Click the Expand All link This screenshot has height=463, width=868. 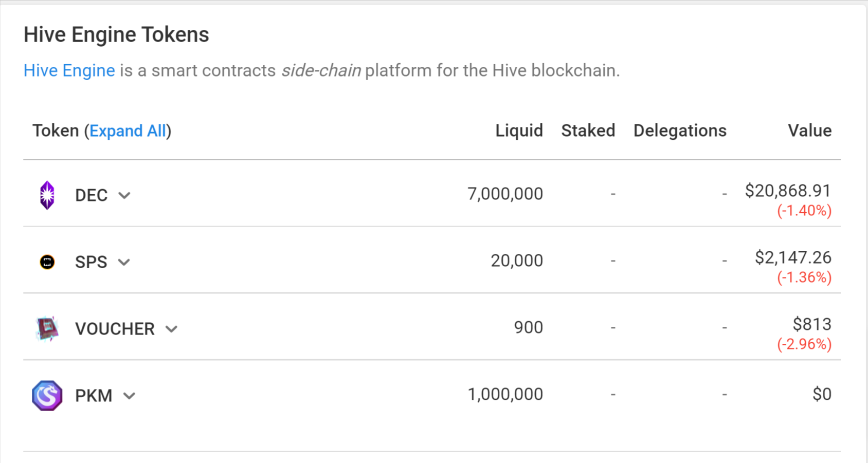click(128, 131)
